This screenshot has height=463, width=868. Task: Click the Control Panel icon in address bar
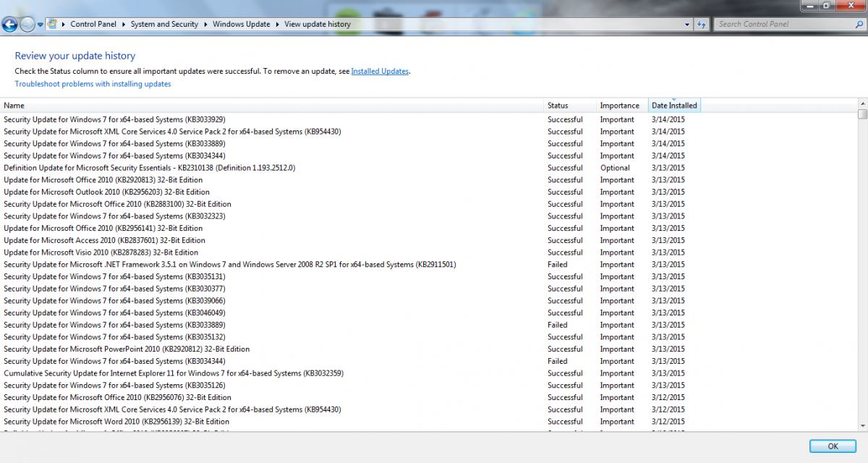coord(53,24)
